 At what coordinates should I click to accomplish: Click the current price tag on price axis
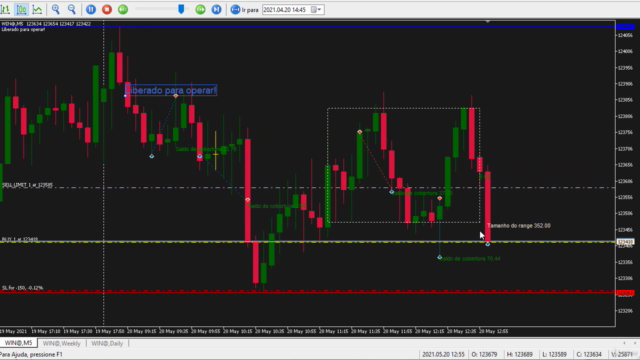(625, 242)
